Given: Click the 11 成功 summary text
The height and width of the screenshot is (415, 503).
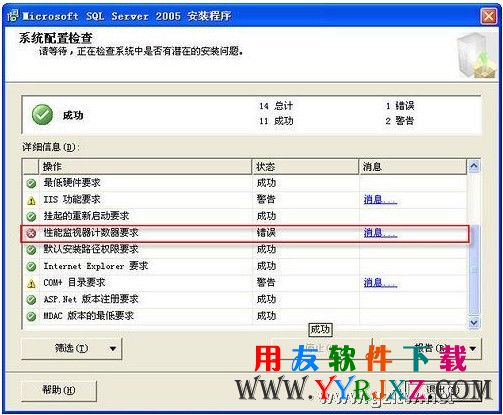Looking at the screenshot, I should tap(276, 121).
